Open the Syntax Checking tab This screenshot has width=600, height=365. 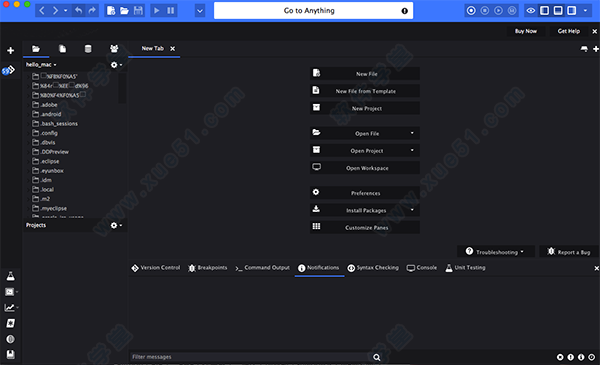pyautogui.click(x=373, y=268)
